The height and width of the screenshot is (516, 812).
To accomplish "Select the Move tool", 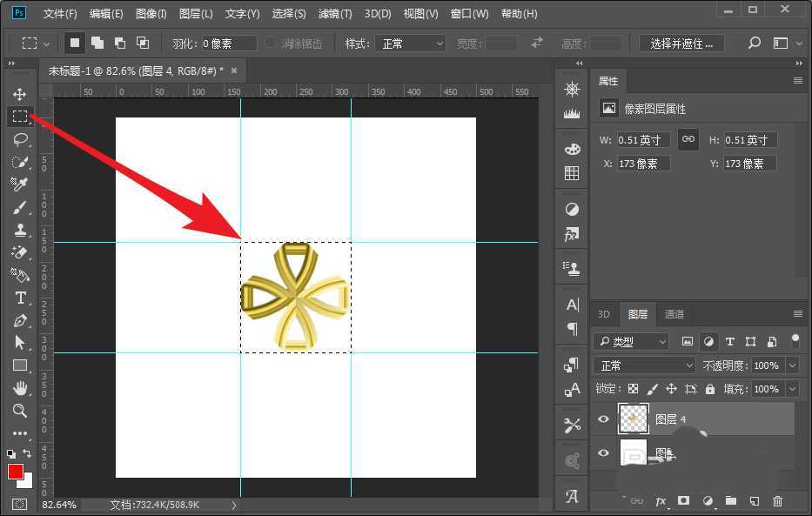I will point(19,94).
